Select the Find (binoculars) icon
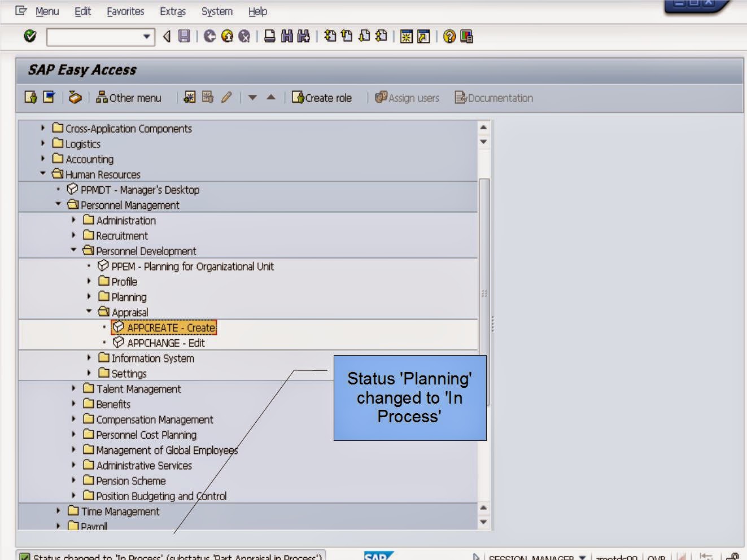Image resolution: width=747 pixels, height=560 pixels. tap(287, 36)
